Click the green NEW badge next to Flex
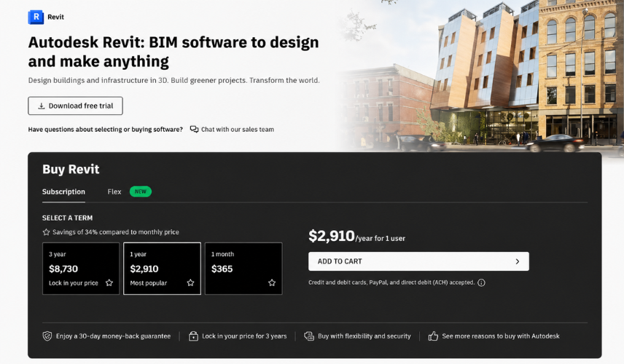This screenshot has width=624, height=364. point(141,191)
